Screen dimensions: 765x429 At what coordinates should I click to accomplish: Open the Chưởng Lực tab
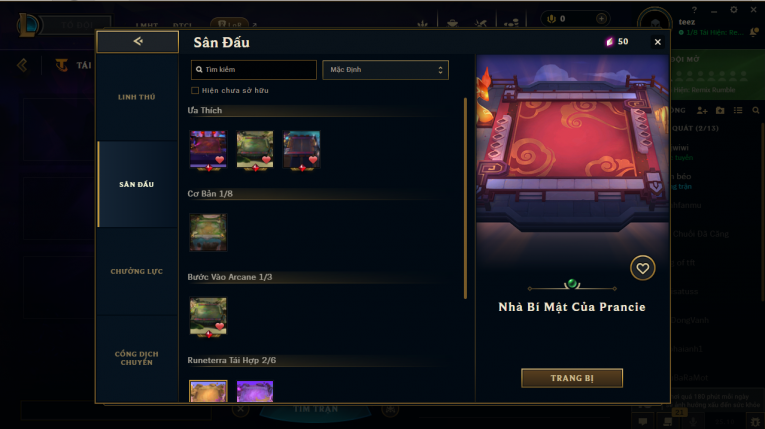[137, 271]
